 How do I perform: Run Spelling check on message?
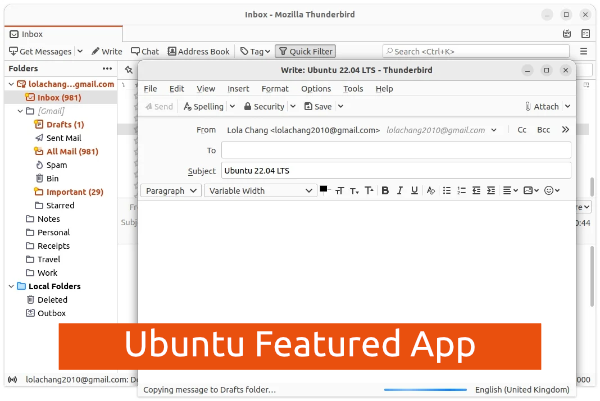(204, 107)
